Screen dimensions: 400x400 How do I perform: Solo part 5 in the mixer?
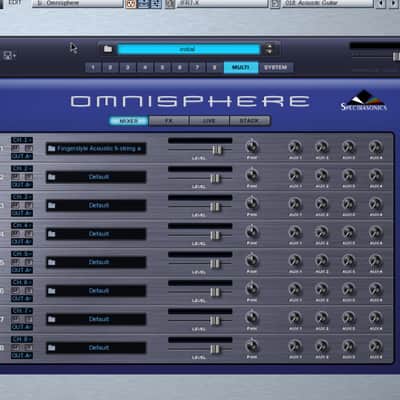(x=29, y=262)
